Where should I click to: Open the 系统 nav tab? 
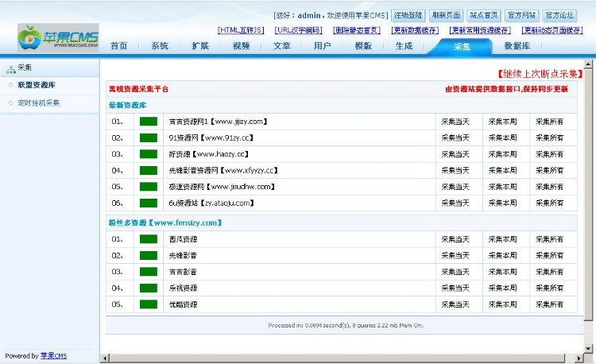tap(160, 46)
